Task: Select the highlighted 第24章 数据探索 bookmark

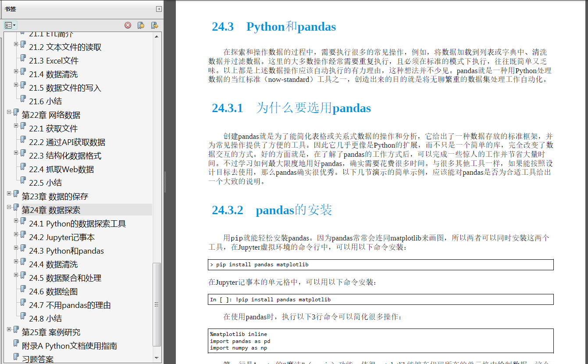Action: (x=51, y=210)
